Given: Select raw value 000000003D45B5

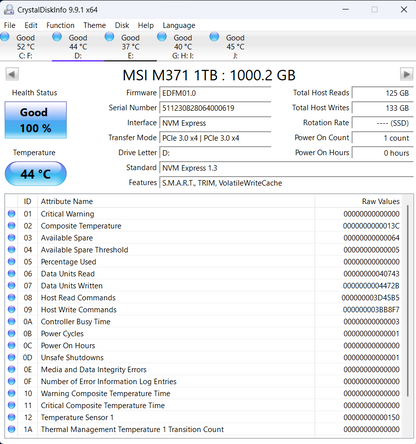Looking at the screenshot, I should click(370, 298).
